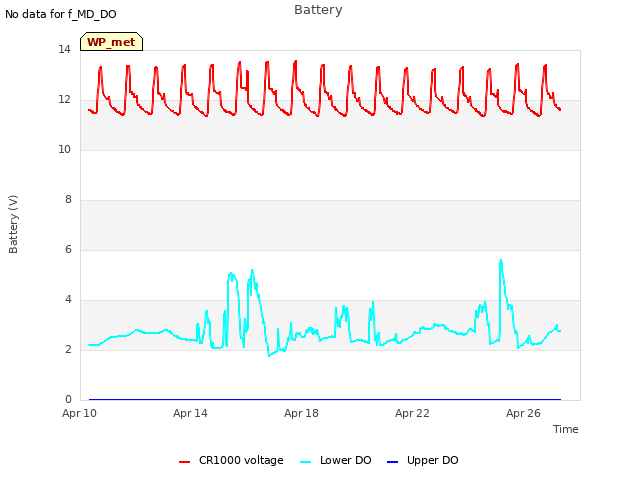Screen dimensions: 640x480
Task: Click the flat blue Upper DO line
Action: (x=324, y=399)
